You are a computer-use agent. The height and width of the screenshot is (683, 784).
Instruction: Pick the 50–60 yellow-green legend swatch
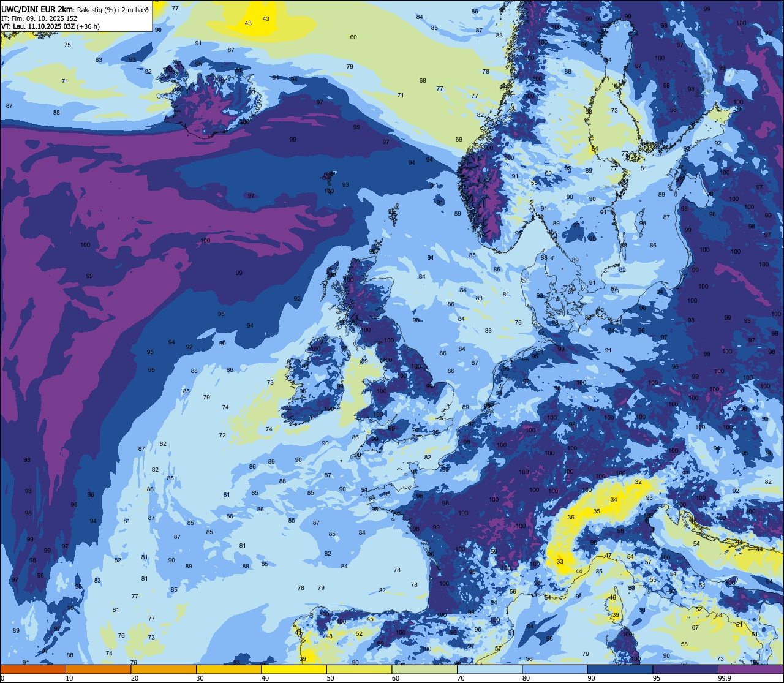[359, 669]
